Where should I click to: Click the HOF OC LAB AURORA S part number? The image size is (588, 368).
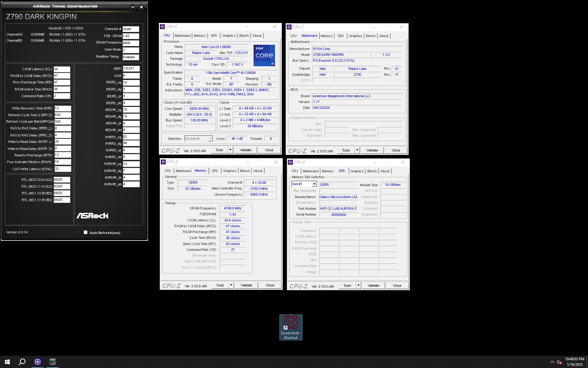(x=338, y=209)
